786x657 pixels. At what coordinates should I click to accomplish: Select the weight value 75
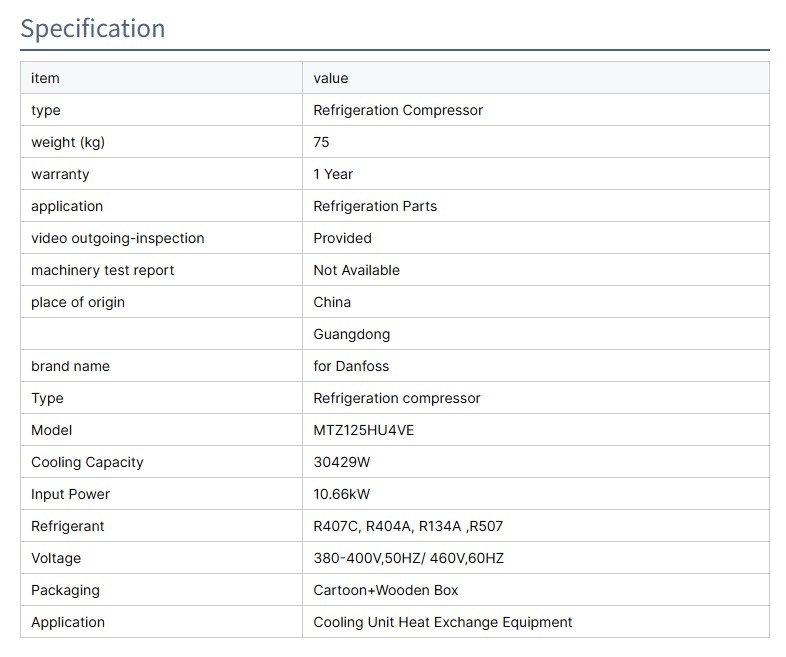pos(321,142)
